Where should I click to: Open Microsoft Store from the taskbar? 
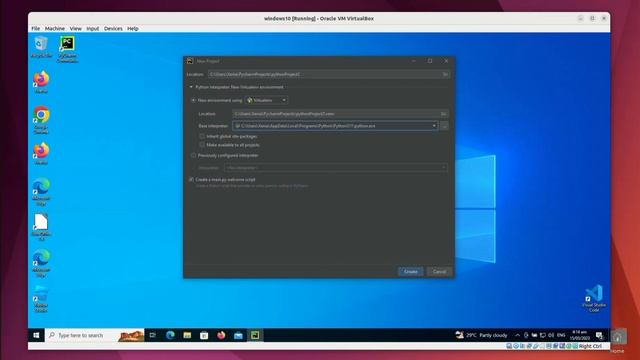click(x=204, y=336)
